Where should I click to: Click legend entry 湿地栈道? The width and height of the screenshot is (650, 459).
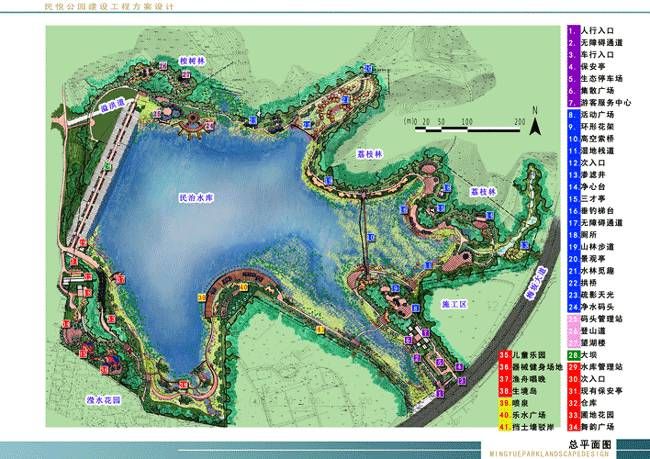tap(592, 151)
